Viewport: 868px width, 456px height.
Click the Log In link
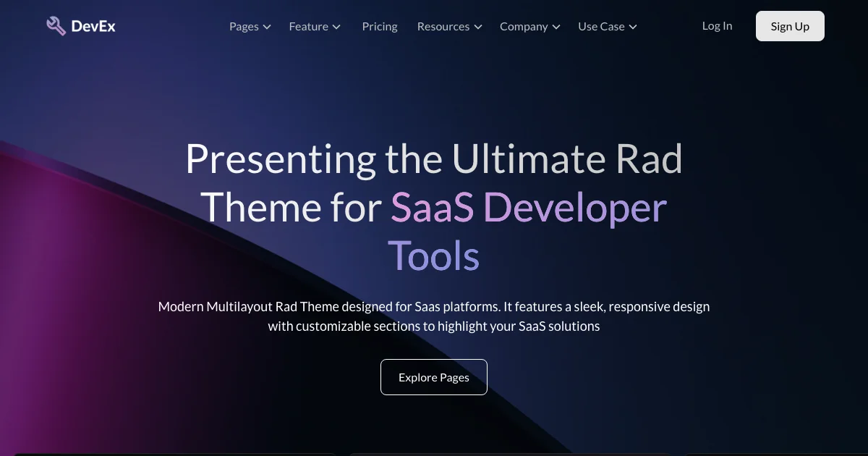717,26
